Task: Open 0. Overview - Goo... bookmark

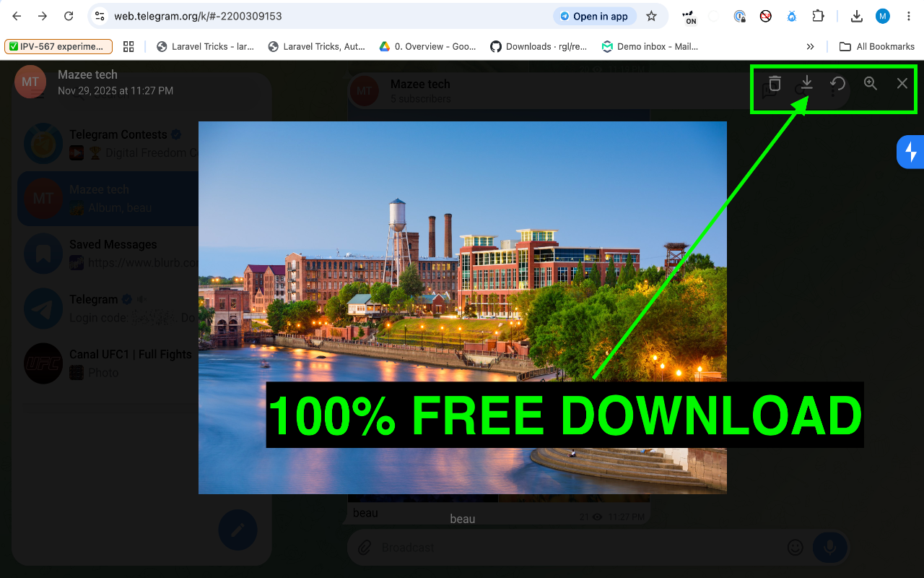Action: click(x=427, y=46)
